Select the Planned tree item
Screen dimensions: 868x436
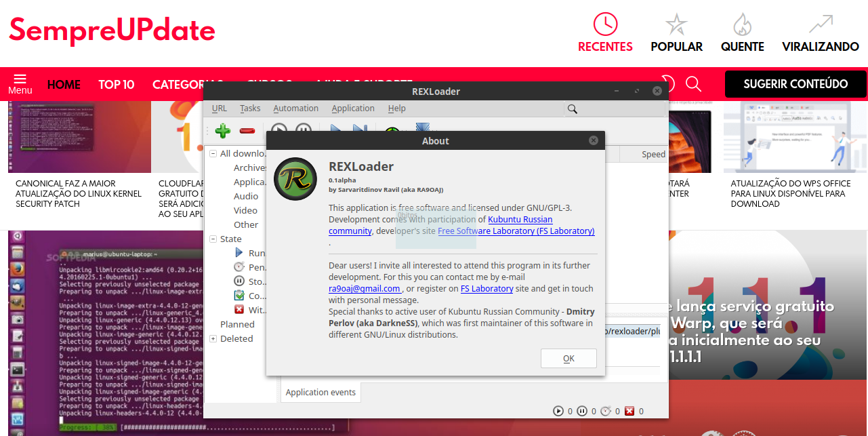point(237,324)
